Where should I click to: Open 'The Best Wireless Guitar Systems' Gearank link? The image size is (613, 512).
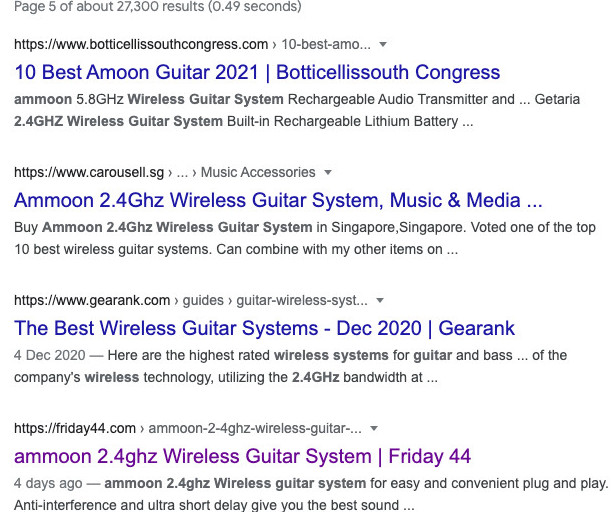[x=264, y=328]
